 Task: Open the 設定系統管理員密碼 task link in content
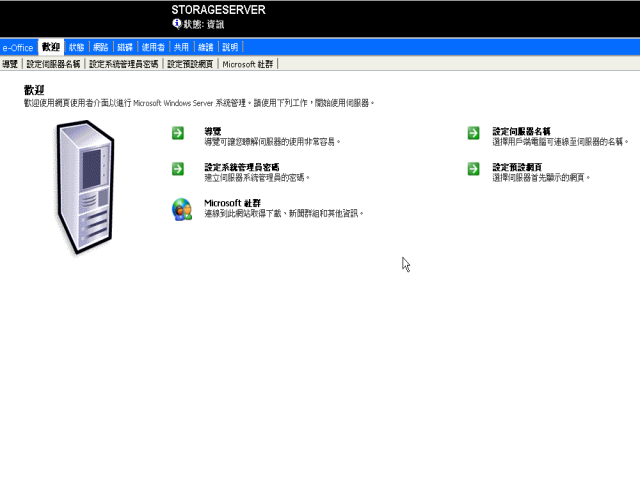pyautogui.click(x=242, y=167)
